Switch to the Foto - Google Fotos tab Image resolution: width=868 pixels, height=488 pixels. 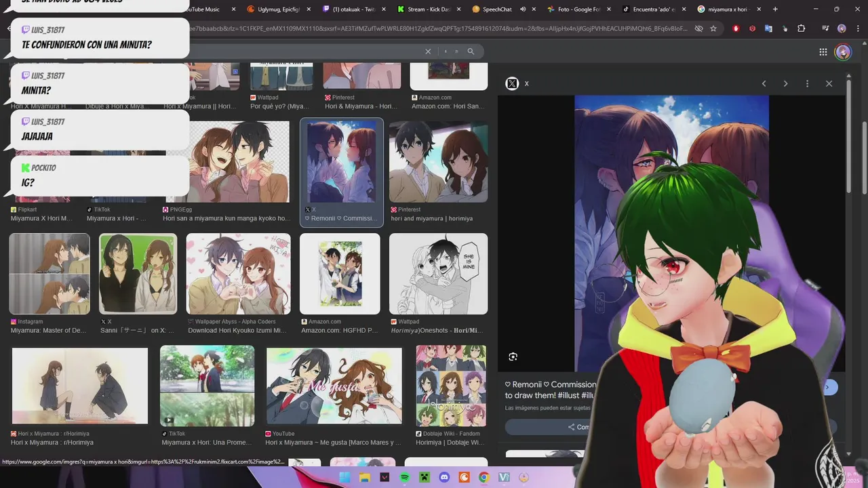pyautogui.click(x=574, y=9)
